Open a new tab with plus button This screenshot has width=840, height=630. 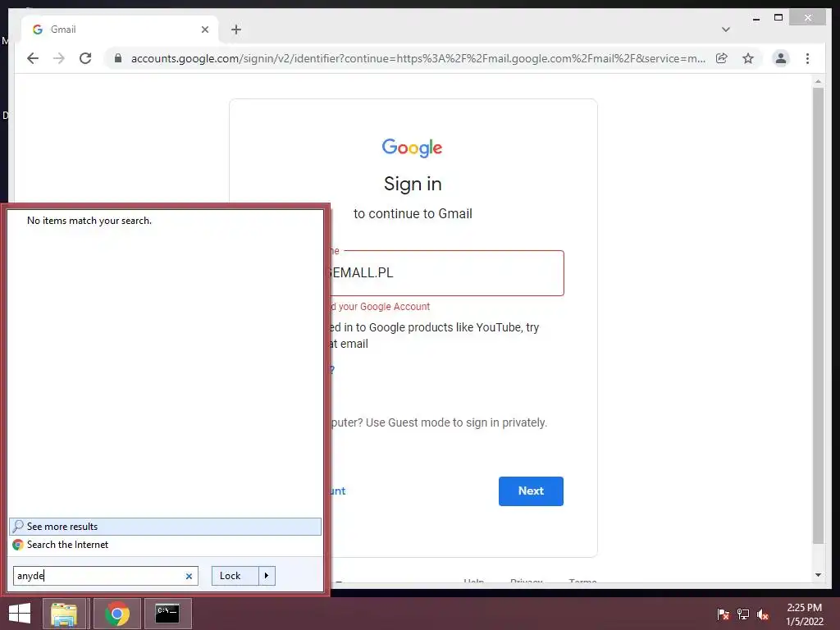tap(236, 30)
